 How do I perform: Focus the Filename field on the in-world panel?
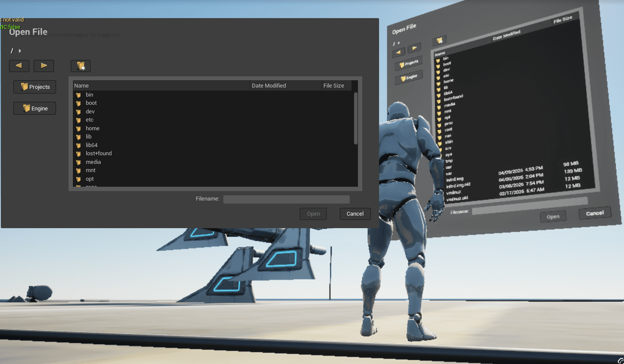[530, 207]
